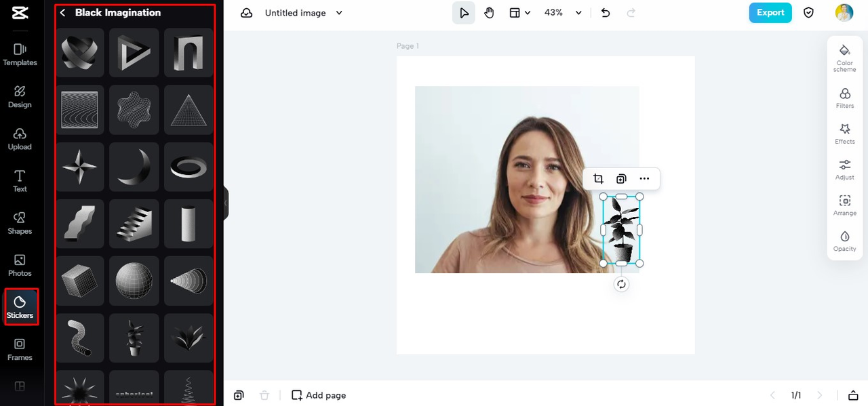This screenshot has height=406, width=868.
Task: Add the spiky leaves sticker
Action: pos(188,338)
